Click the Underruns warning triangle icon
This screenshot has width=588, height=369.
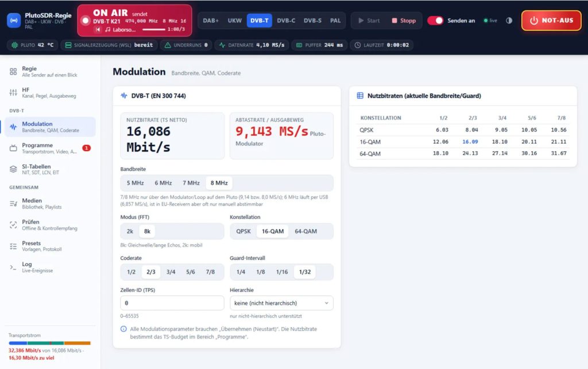[168, 45]
